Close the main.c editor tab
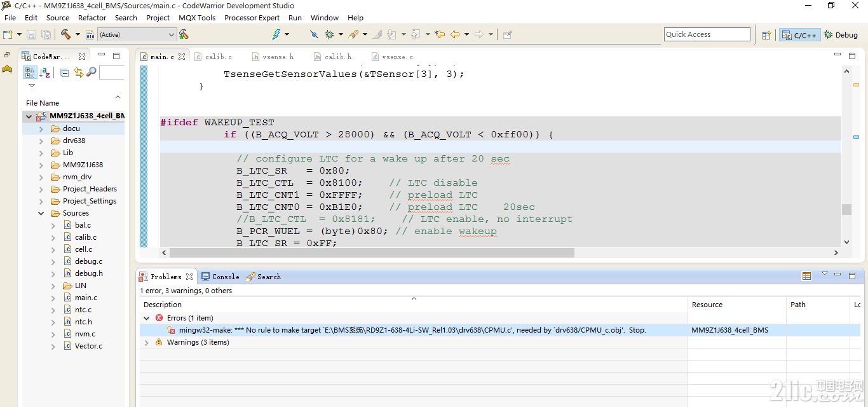Image resolution: width=868 pixels, height=407 pixels. point(181,57)
